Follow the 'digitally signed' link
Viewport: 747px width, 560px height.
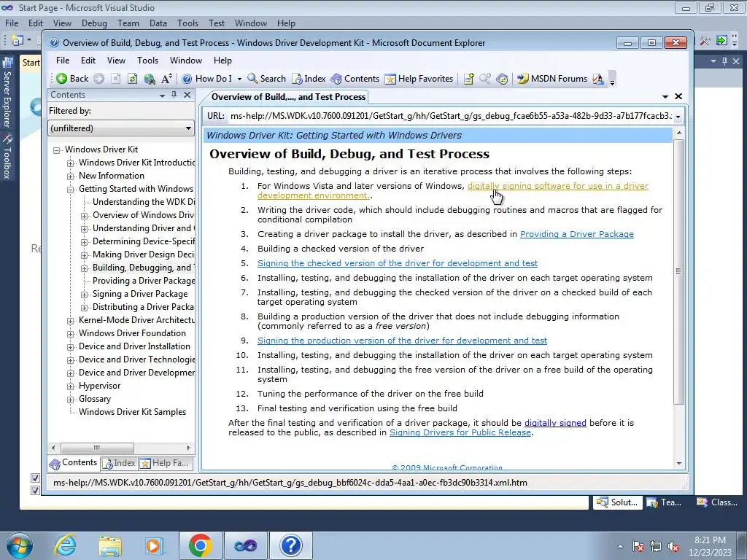coord(555,423)
